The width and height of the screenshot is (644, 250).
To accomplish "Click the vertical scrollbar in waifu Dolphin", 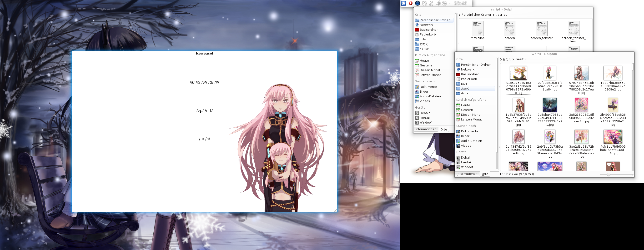I will coord(633,117).
